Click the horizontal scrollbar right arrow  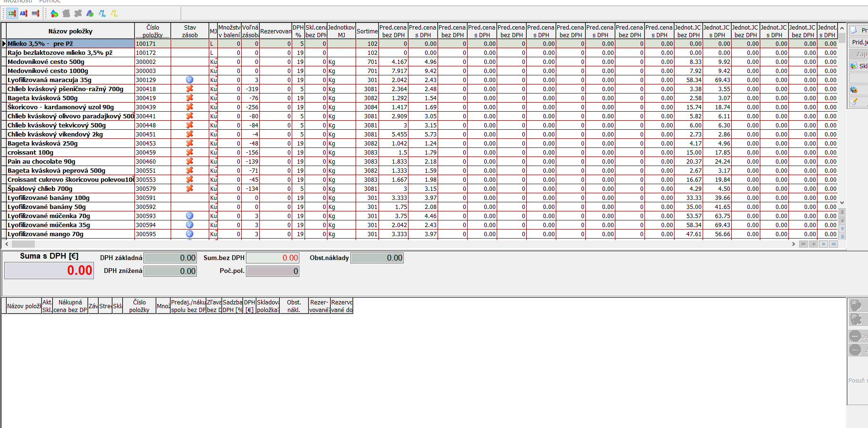pyautogui.click(x=793, y=244)
